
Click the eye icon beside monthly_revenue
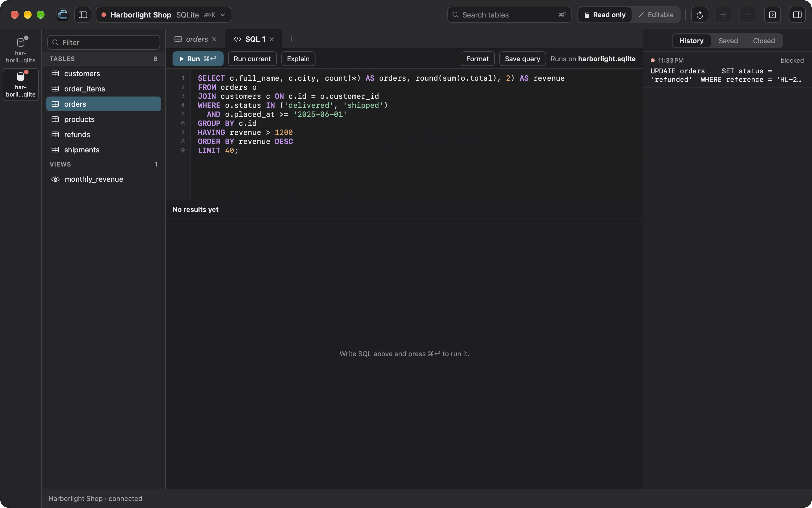(x=55, y=179)
